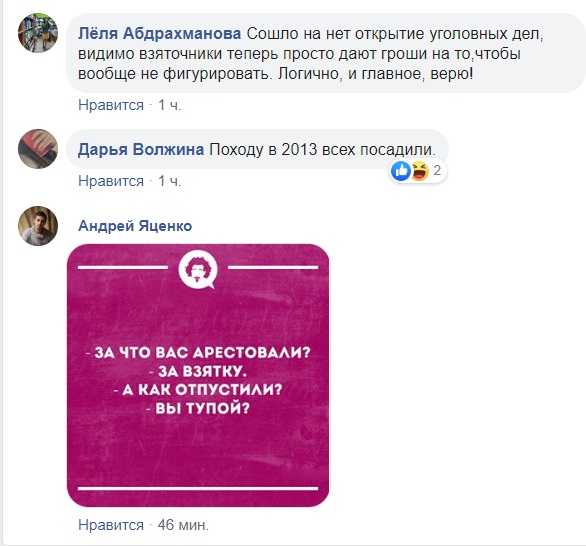Image resolution: width=586 pixels, height=546 pixels.
Task: Open the profile link Лёля Абдрахманова
Action: (160, 34)
